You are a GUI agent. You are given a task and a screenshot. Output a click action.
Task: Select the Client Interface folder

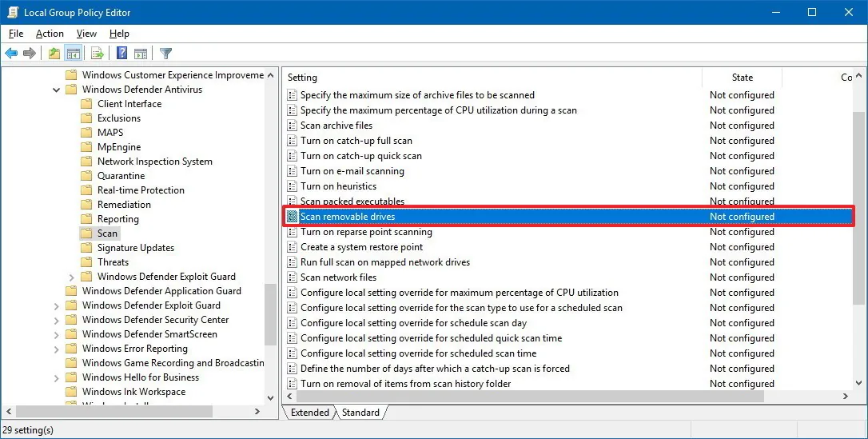point(129,103)
